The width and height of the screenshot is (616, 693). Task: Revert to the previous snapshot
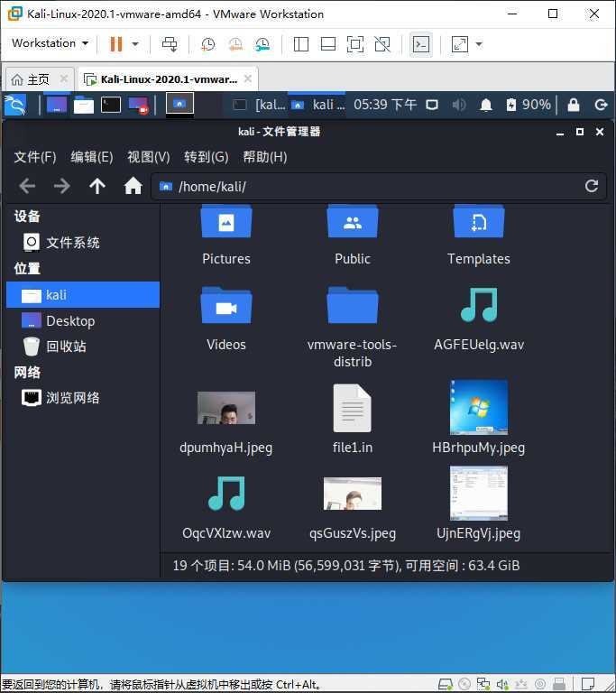tap(235, 43)
